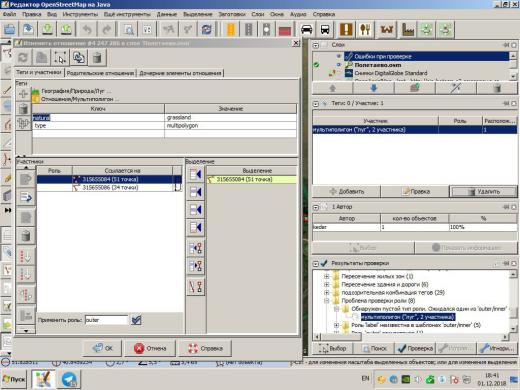Open the Заготовки menu
The width and height of the screenshot is (520, 390).
click(x=232, y=14)
